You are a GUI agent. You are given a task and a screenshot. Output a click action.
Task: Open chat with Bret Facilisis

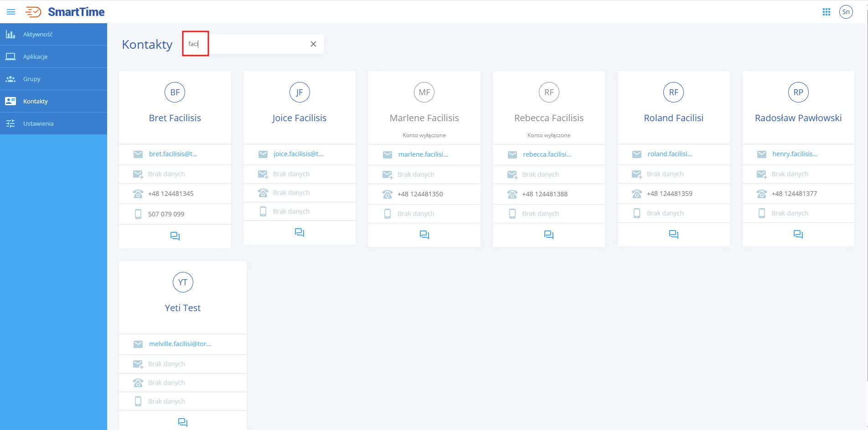click(175, 236)
